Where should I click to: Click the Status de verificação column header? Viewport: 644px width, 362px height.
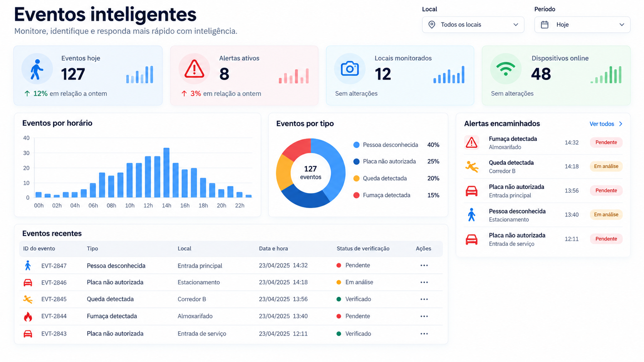click(x=363, y=249)
